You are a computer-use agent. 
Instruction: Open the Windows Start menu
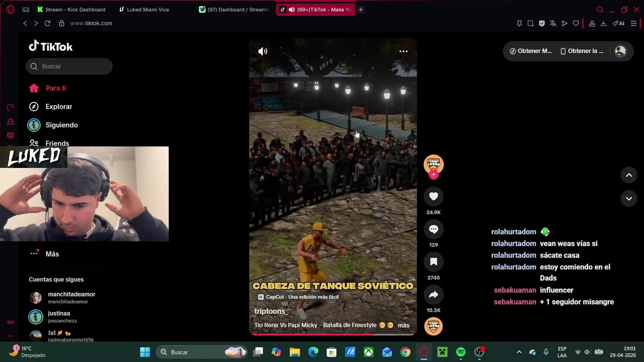pyautogui.click(x=145, y=352)
